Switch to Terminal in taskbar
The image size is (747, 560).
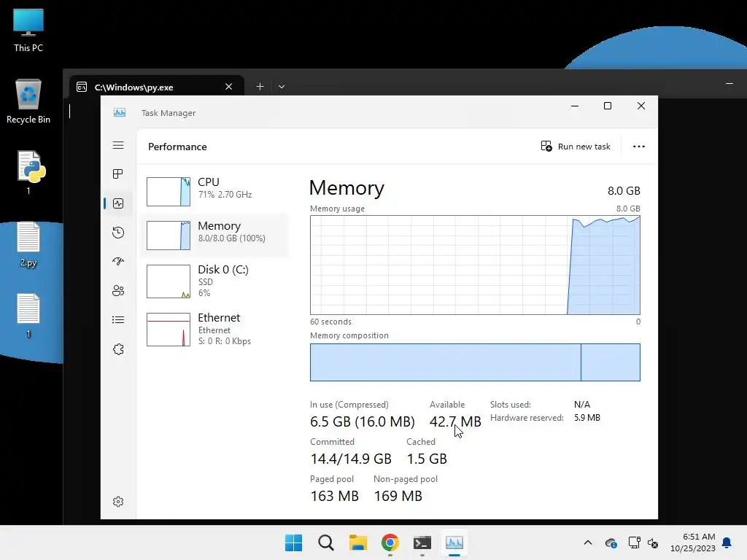pyautogui.click(x=422, y=542)
